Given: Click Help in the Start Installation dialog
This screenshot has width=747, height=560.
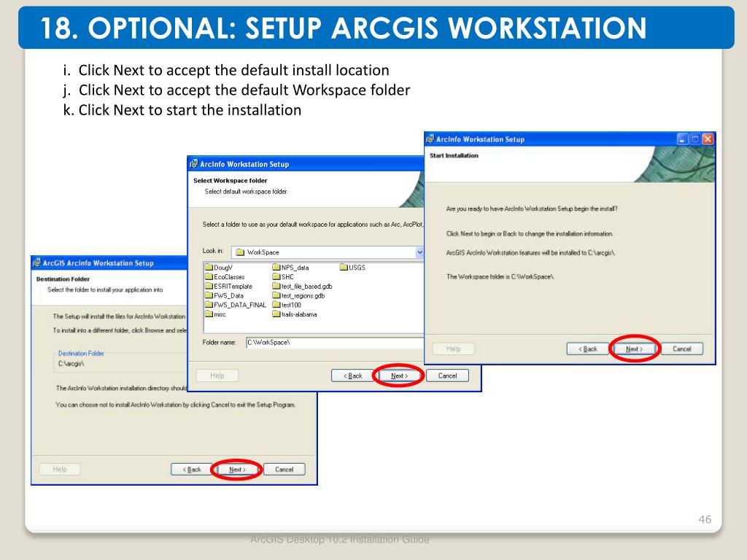Looking at the screenshot, I should [x=454, y=349].
